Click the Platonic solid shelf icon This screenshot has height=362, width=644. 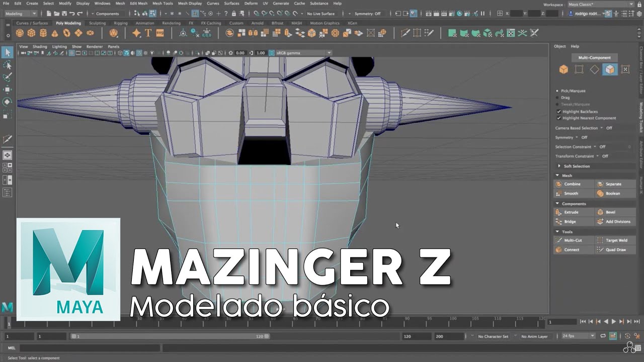(x=113, y=33)
